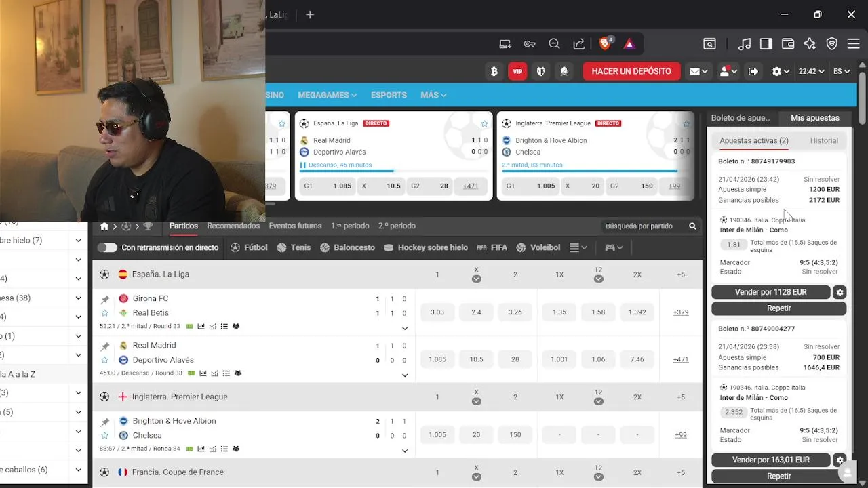Open the browser password key icon

pos(530,44)
